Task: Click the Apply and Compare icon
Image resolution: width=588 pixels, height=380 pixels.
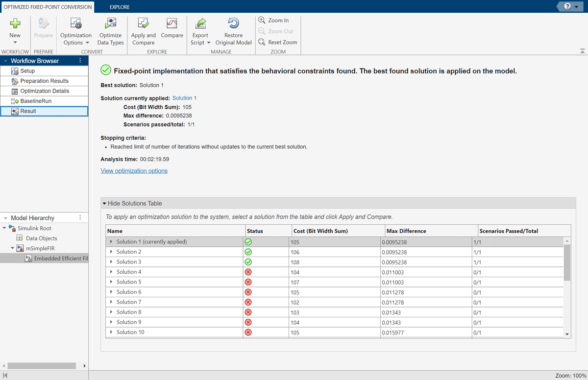Action: (143, 24)
